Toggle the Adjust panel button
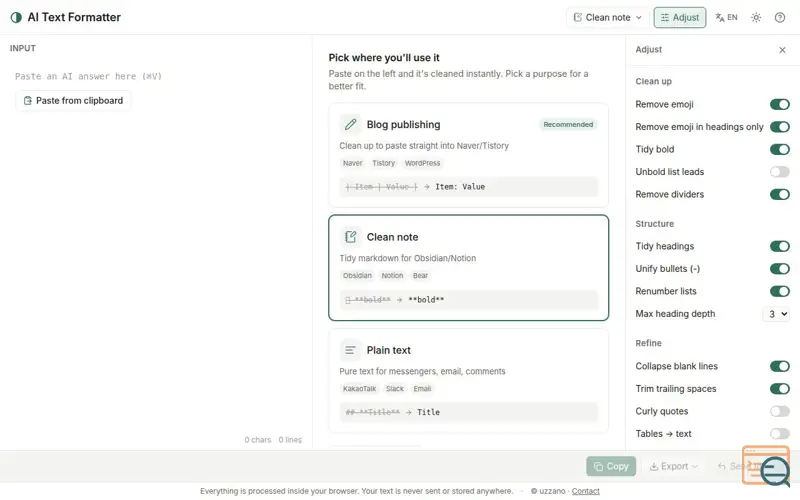The image size is (800, 500). pyautogui.click(x=680, y=17)
